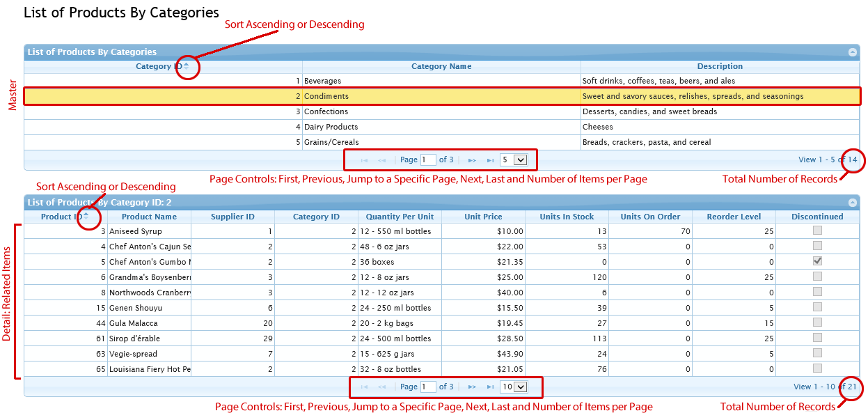Click the 20 - 2 kg bags cell

tap(400, 323)
